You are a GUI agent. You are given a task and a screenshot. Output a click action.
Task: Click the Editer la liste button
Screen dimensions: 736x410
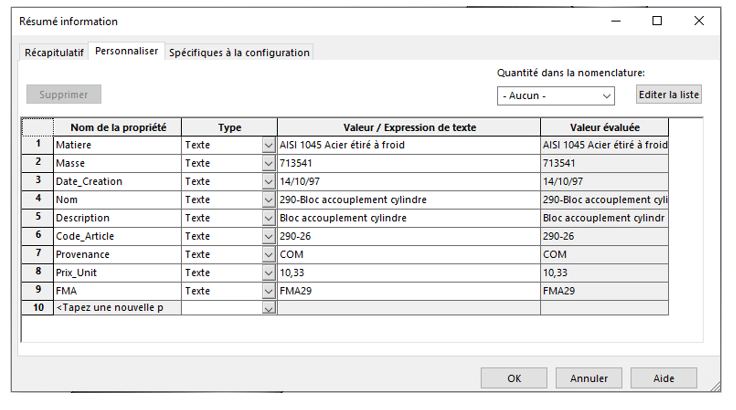click(668, 94)
